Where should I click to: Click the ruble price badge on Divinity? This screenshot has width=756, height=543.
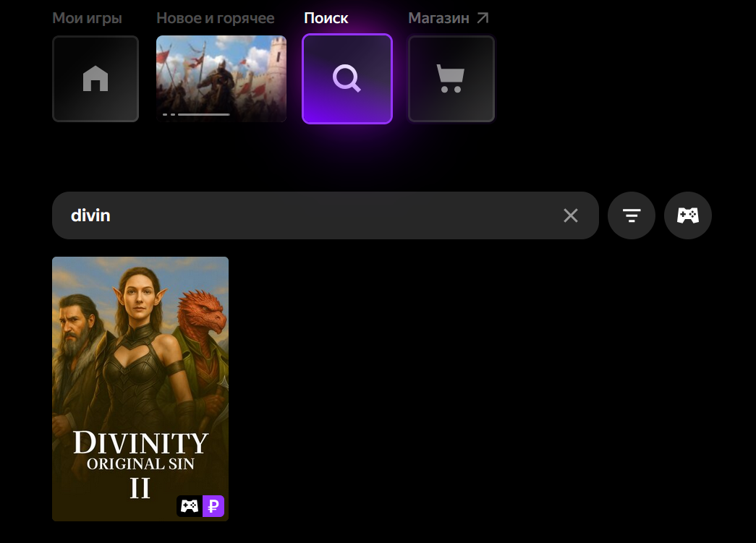coord(213,506)
